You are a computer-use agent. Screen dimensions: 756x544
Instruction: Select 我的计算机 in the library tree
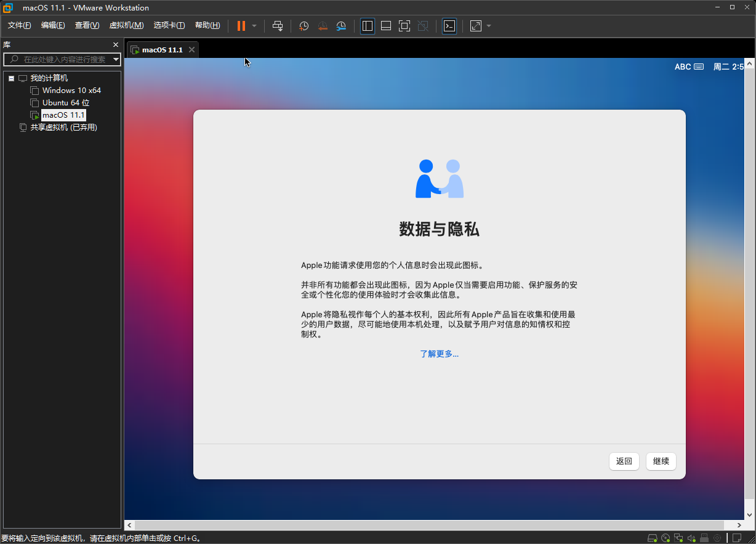[49, 78]
